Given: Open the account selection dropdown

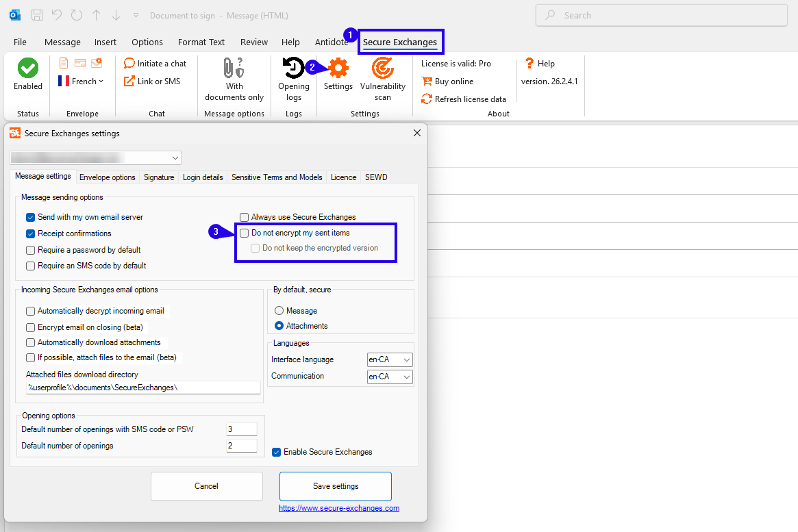Looking at the screenshot, I should 96,157.
